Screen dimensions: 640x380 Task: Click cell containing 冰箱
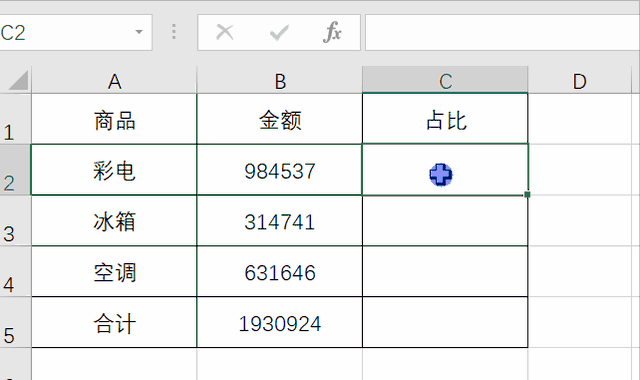tap(114, 221)
